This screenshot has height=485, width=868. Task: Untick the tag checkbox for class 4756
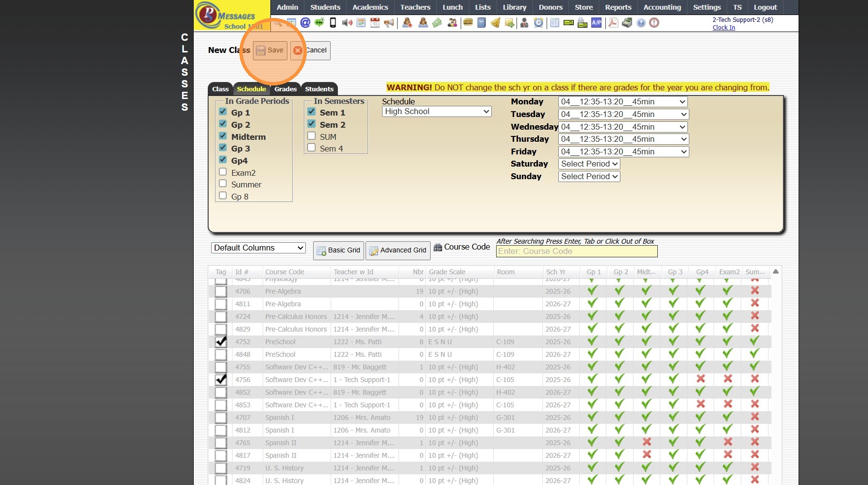click(x=221, y=380)
